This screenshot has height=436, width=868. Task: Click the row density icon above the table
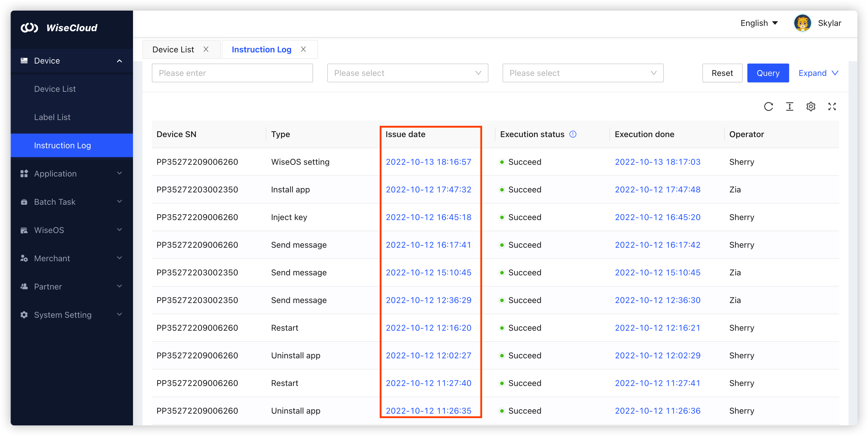click(x=790, y=106)
